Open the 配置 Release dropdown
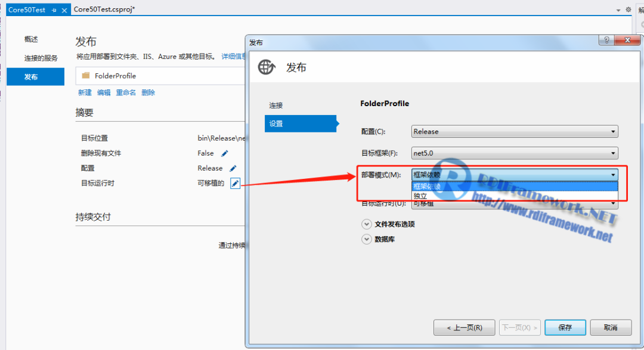The image size is (644, 350). point(515,132)
